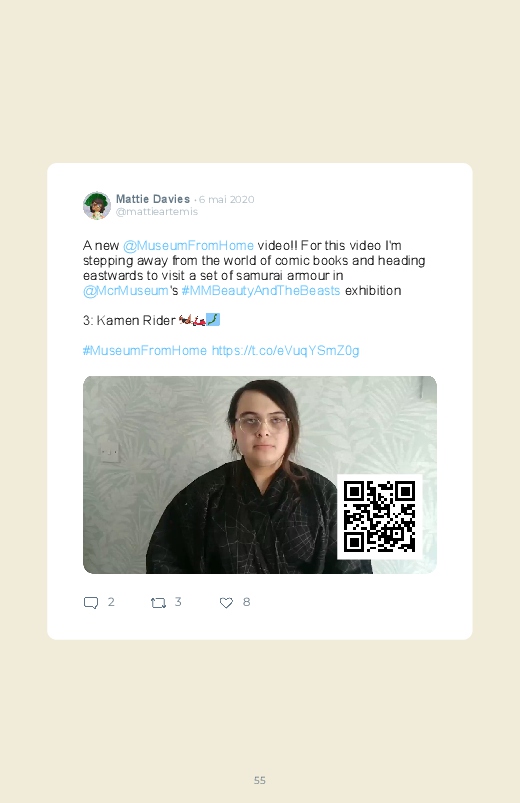Click the retweet count 3

tap(178, 602)
